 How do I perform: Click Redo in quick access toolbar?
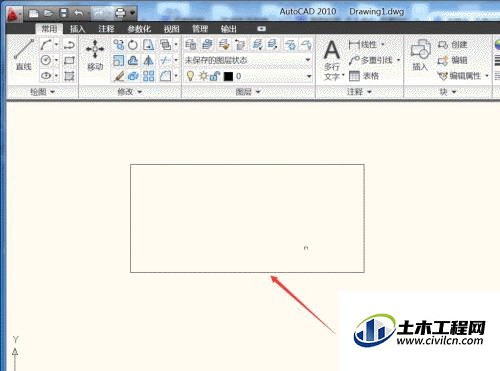[98, 13]
